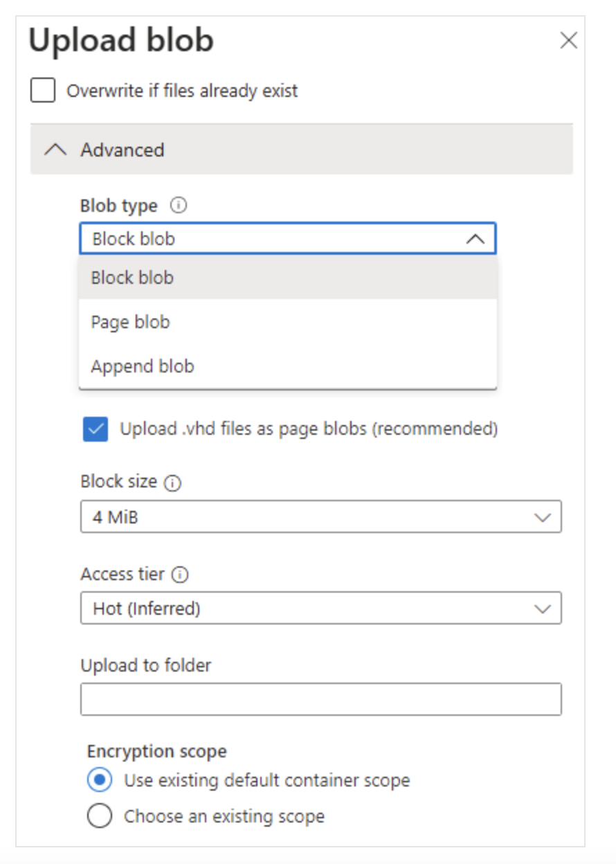Close the Upload blob panel

point(568,41)
